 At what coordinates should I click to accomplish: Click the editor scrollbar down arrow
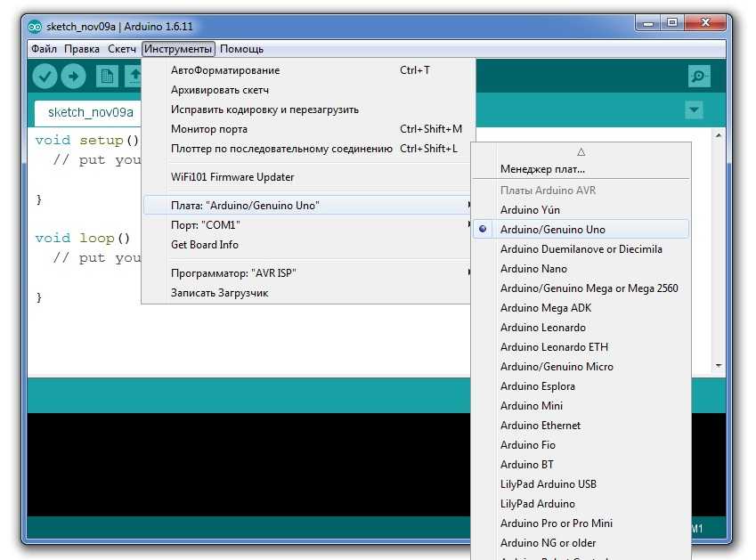pyautogui.click(x=718, y=365)
